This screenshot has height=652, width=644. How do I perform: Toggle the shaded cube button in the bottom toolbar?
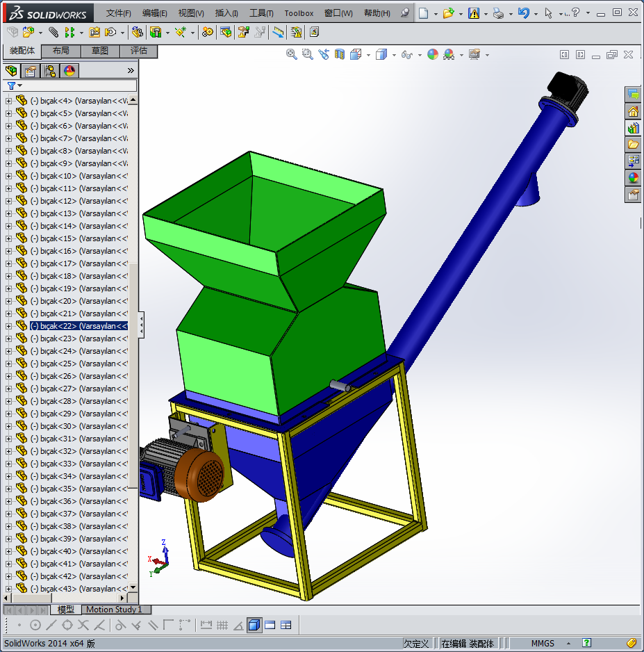coord(254,625)
